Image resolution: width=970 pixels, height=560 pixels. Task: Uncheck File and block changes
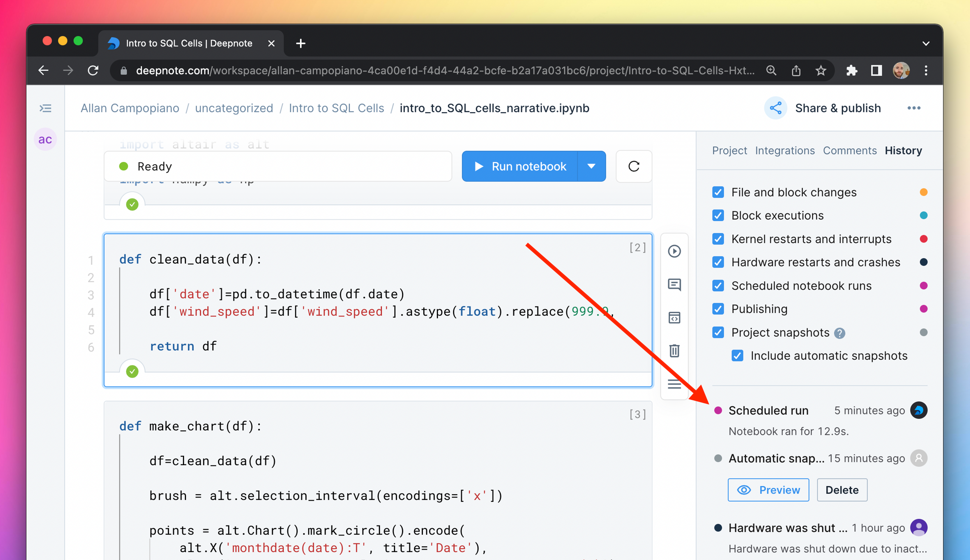[x=718, y=192]
